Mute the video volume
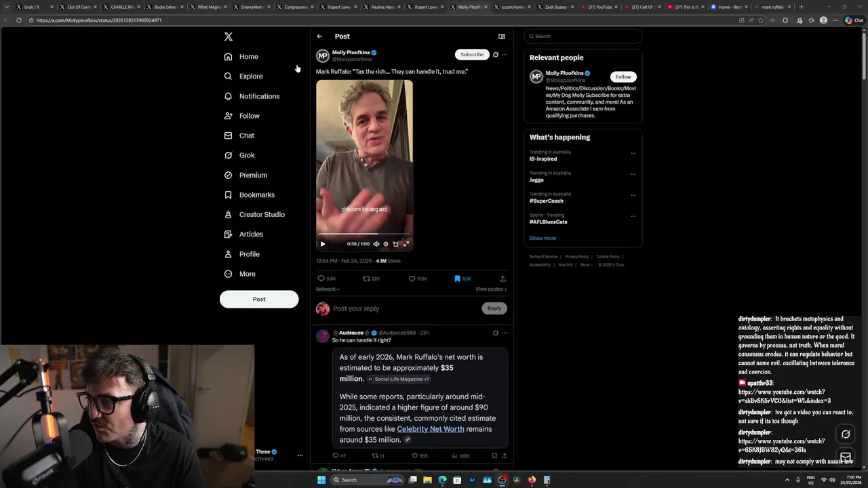The width and height of the screenshot is (868, 488). click(376, 244)
